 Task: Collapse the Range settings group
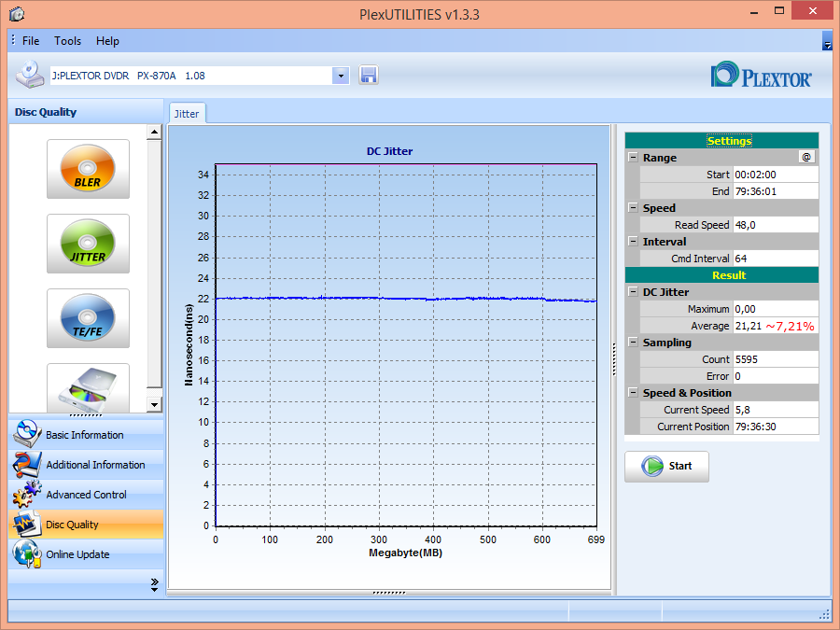coord(633,158)
